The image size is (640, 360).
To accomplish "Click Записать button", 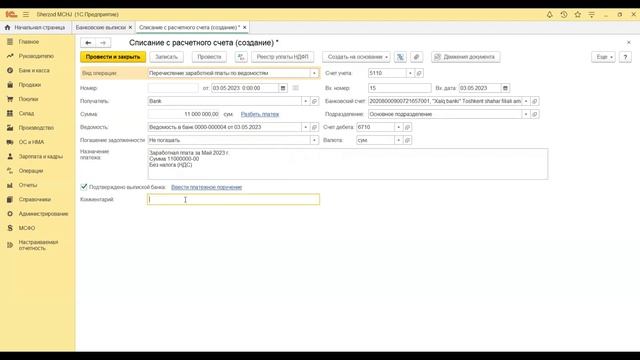I will point(167,57).
